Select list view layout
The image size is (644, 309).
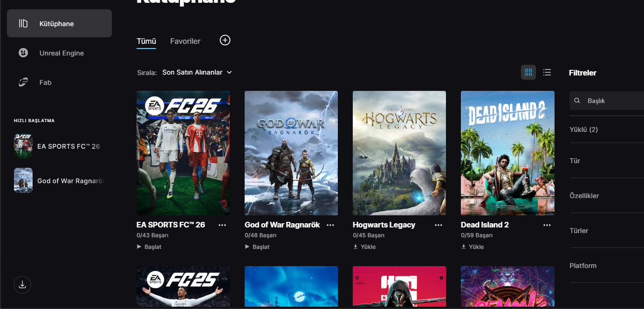[547, 72]
